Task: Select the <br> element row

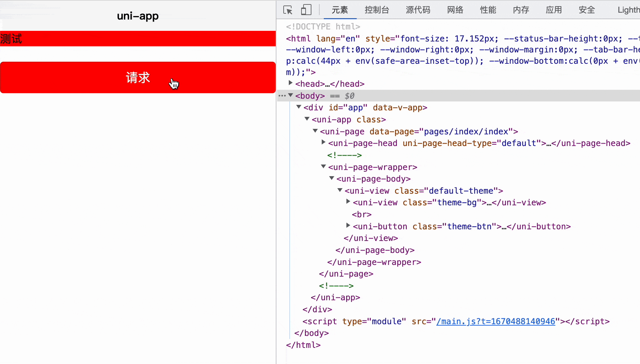Action: click(362, 215)
